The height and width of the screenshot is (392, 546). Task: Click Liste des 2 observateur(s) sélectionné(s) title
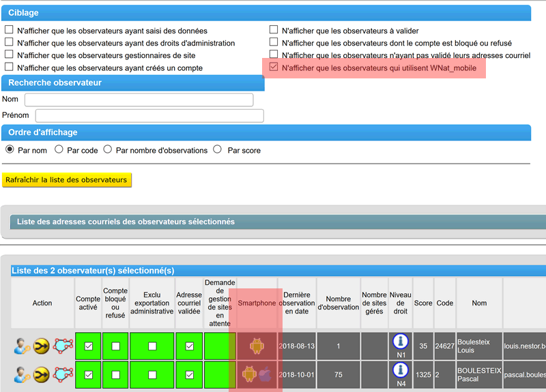(93, 271)
